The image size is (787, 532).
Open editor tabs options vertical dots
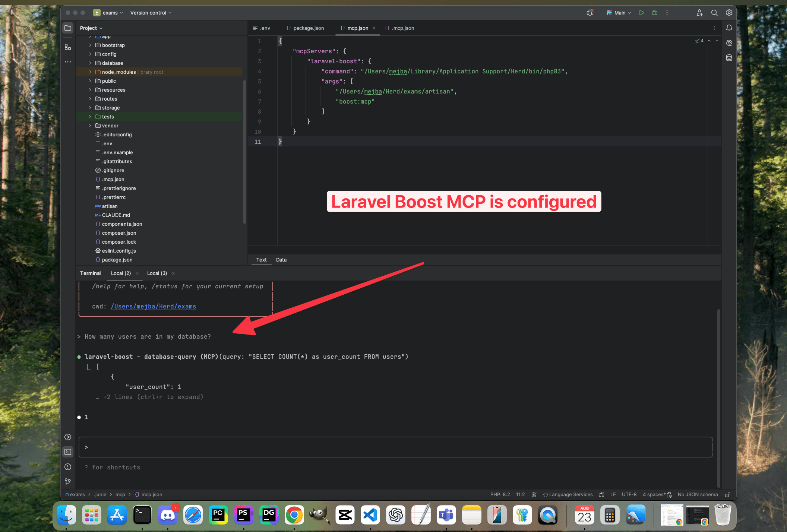(x=714, y=28)
